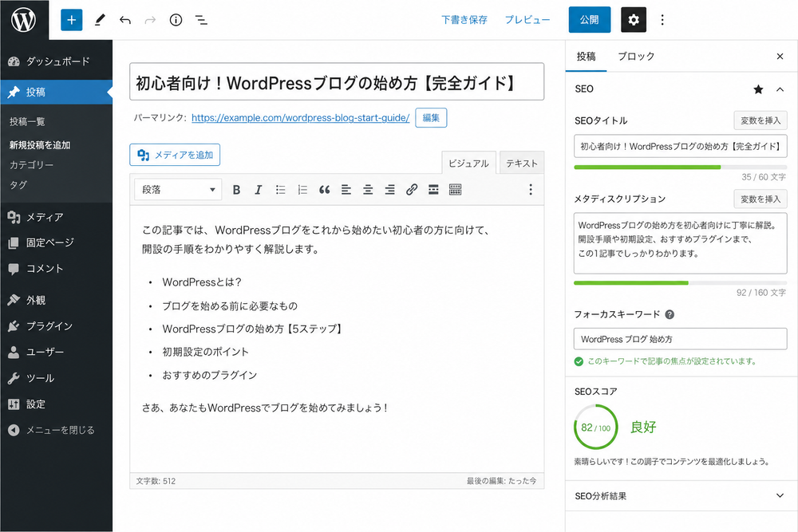This screenshot has height=532, width=798.
Task: Close the settings sidebar
Action: click(780, 57)
